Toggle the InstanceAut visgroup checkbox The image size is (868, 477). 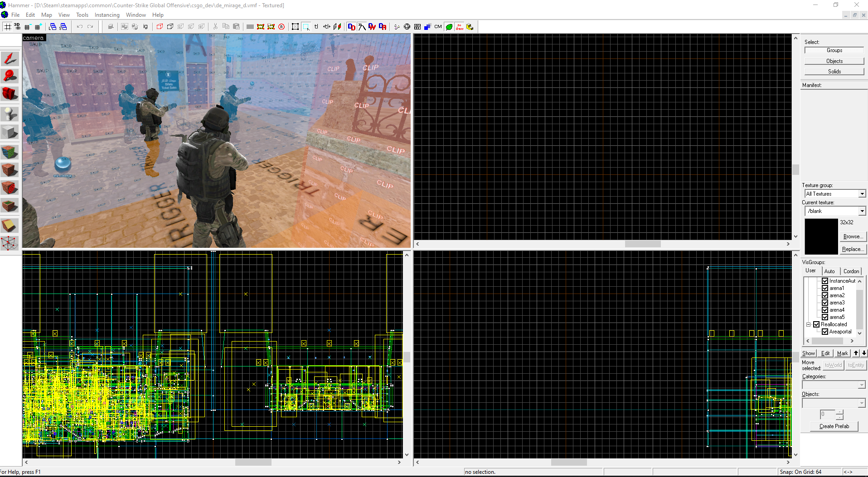[825, 281]
